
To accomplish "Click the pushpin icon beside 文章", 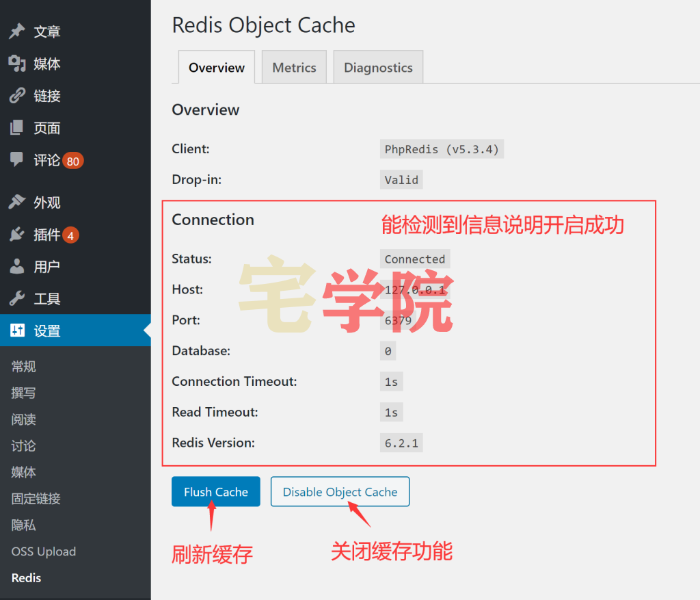I will coord(17,31).
